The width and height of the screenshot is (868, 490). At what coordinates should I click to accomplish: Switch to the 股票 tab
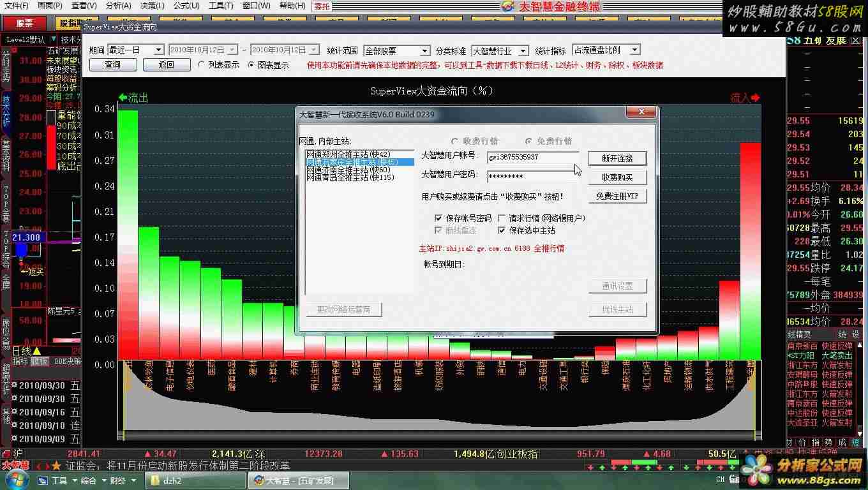coord(25,24)
